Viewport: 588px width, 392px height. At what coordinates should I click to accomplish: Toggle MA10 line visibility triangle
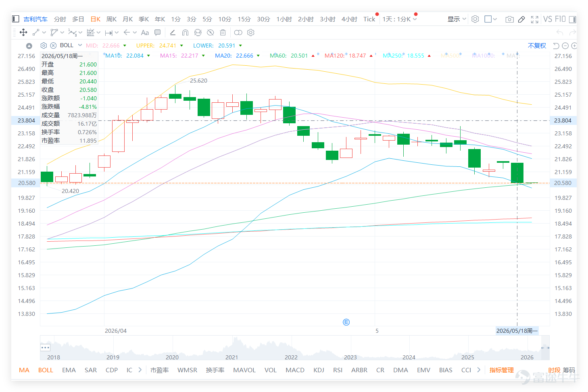click(x=148, y=56)
